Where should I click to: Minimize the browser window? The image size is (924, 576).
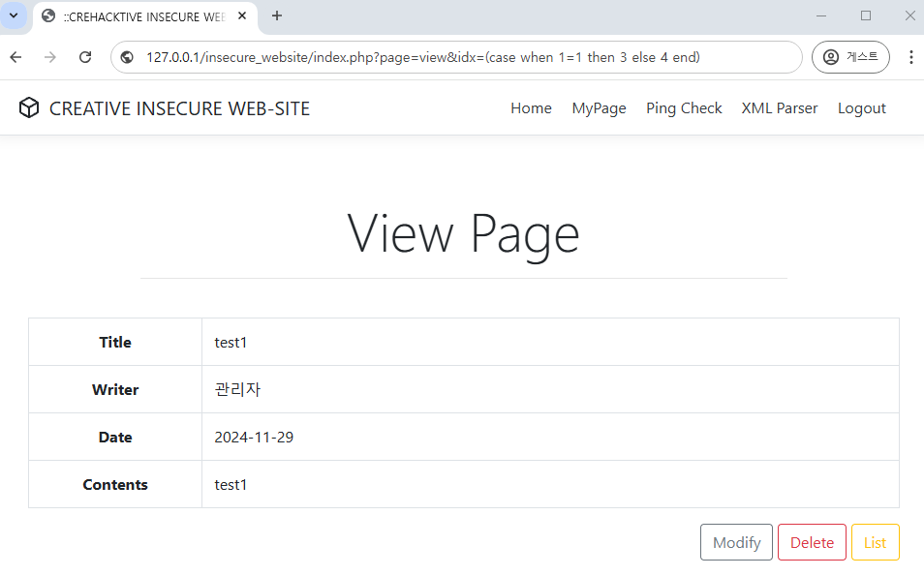tap(821, 15)
